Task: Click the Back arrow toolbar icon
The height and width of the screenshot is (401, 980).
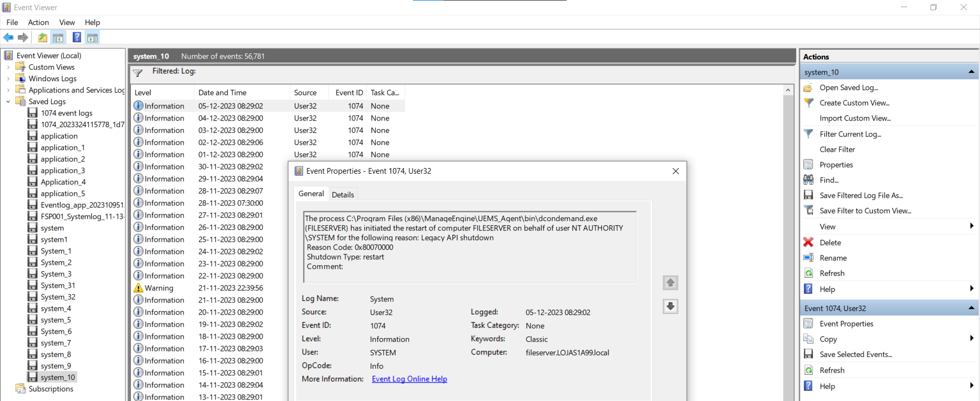Action: point(8,37)
